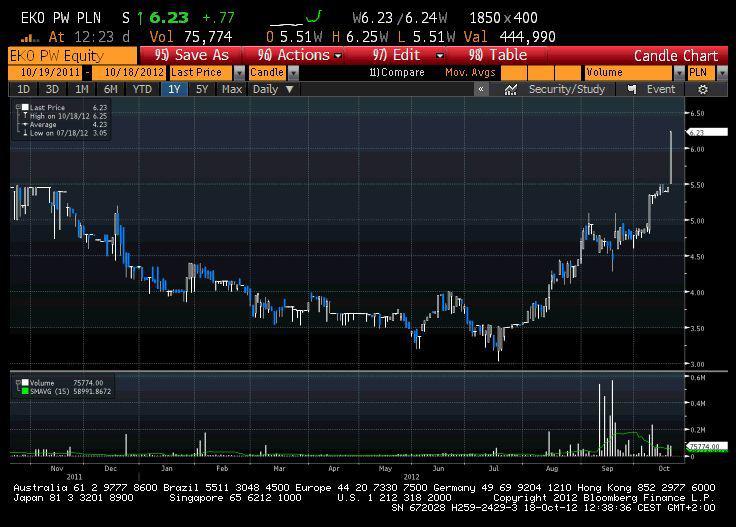Screen dimensions: 736x527
Task: Click the 96) Actions button
Action: (294, 55)
